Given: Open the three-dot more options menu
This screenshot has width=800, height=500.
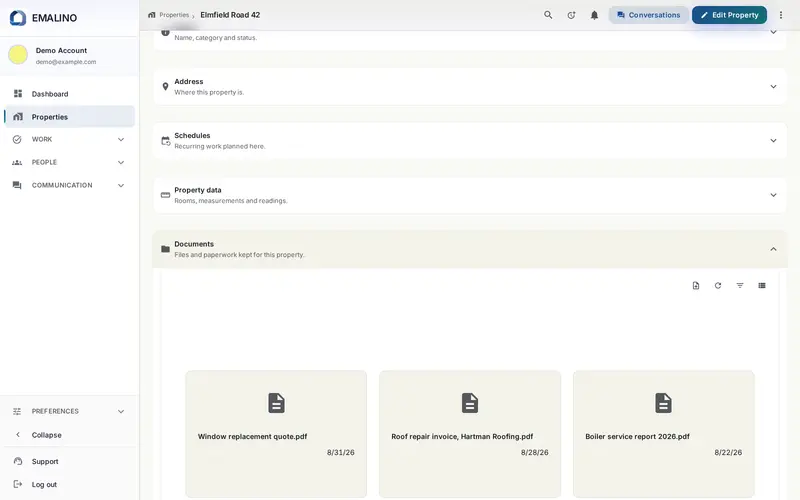Looking at the screenshot, I should 781,15.
